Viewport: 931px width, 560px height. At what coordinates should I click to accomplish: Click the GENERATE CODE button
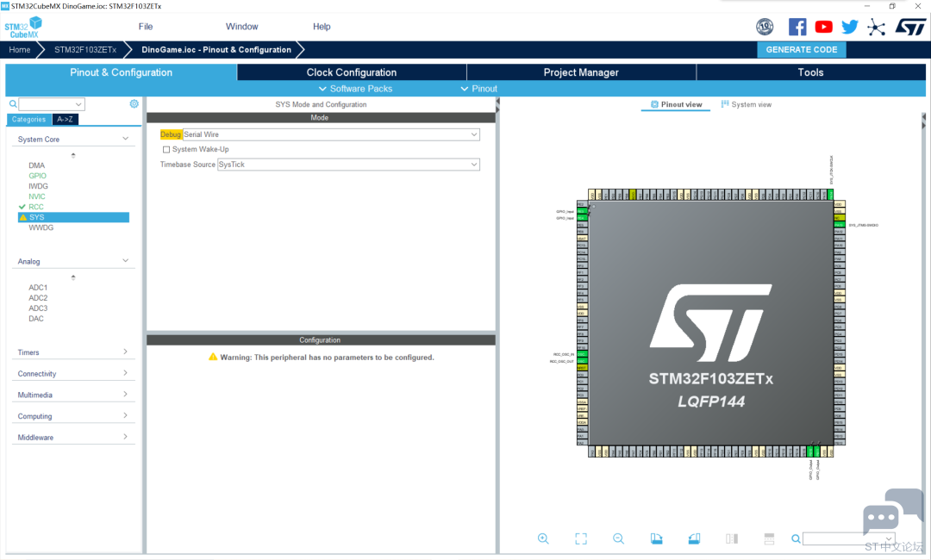(x=801, y=50)
